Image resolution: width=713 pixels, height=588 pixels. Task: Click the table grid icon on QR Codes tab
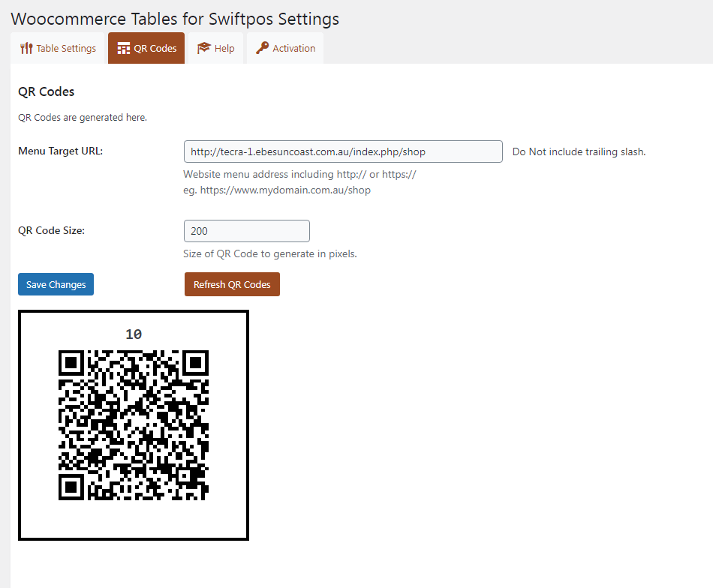pos(124,48)
